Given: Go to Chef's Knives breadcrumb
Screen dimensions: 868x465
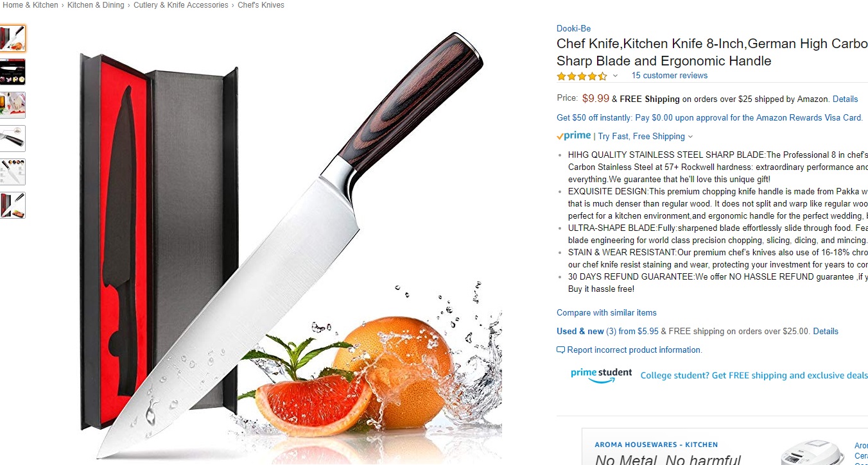Looking at the screenshot, I should pyautogui.click(x=261, y=5).
